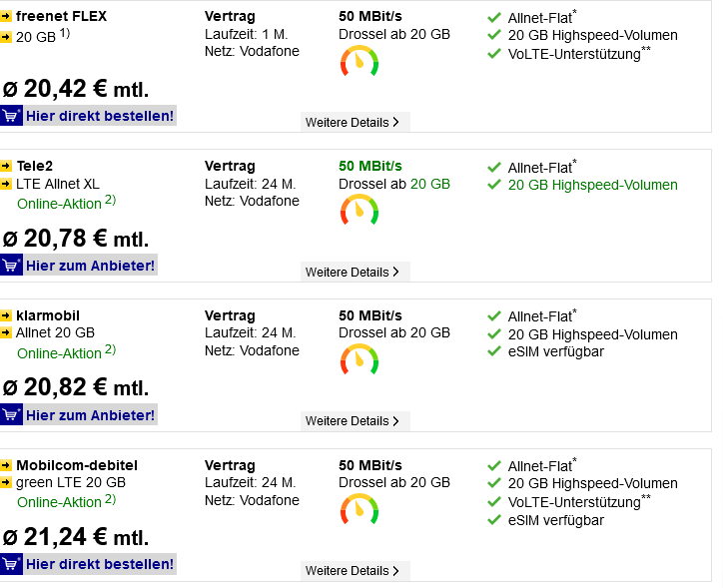Click the yellow arrow beside green LTE 20 GB
The image size is (723, 588).
pyautogui.click(x=6, y=482)
